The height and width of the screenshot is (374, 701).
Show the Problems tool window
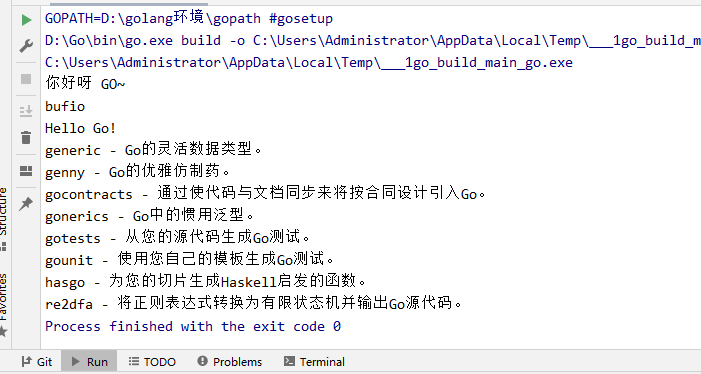pyautogui.click(x=230, y=361)
